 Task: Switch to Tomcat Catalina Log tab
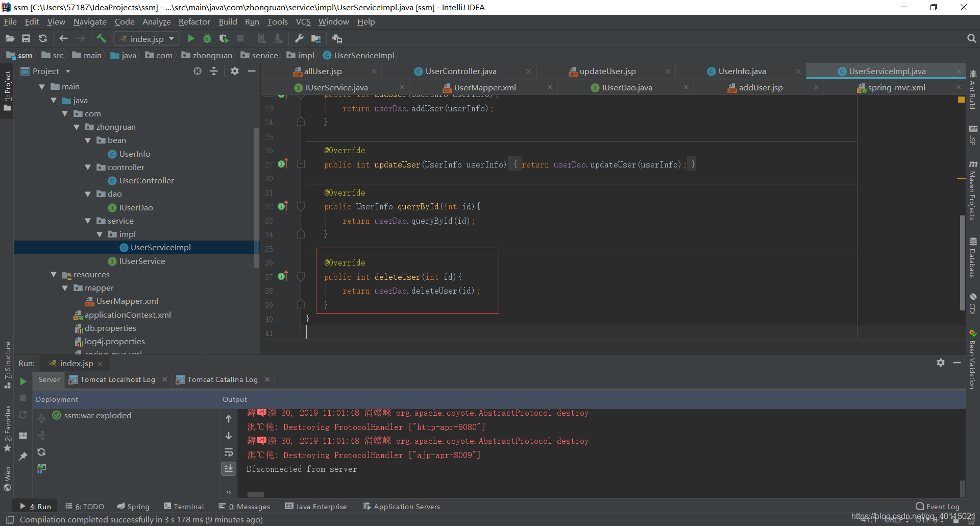[223, 379]
